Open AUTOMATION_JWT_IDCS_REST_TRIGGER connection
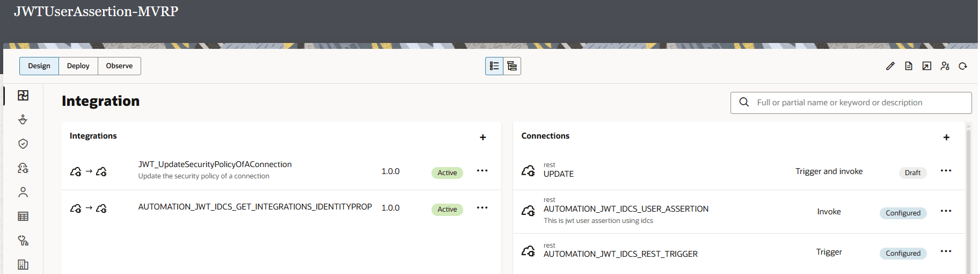The image size is (980, 274). [x=620, y=254]
